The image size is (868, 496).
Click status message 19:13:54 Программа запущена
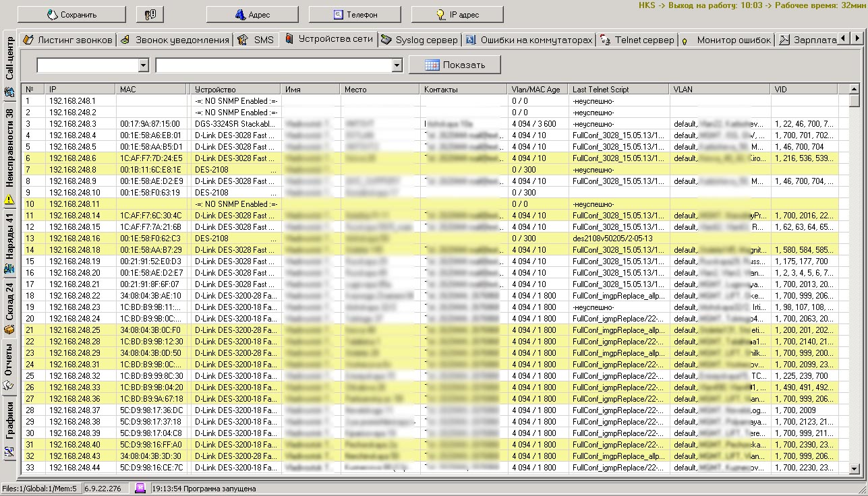(x=204, y=489)
